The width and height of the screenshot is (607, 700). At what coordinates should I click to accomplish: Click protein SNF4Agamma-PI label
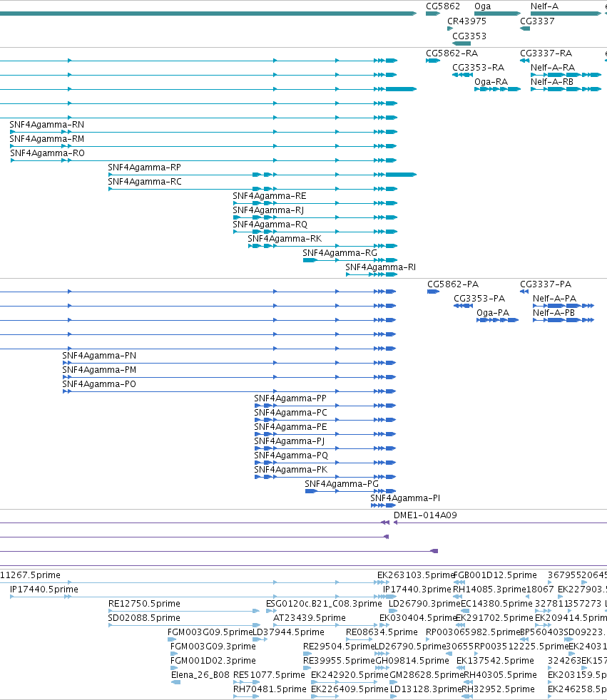click(405, 499)
